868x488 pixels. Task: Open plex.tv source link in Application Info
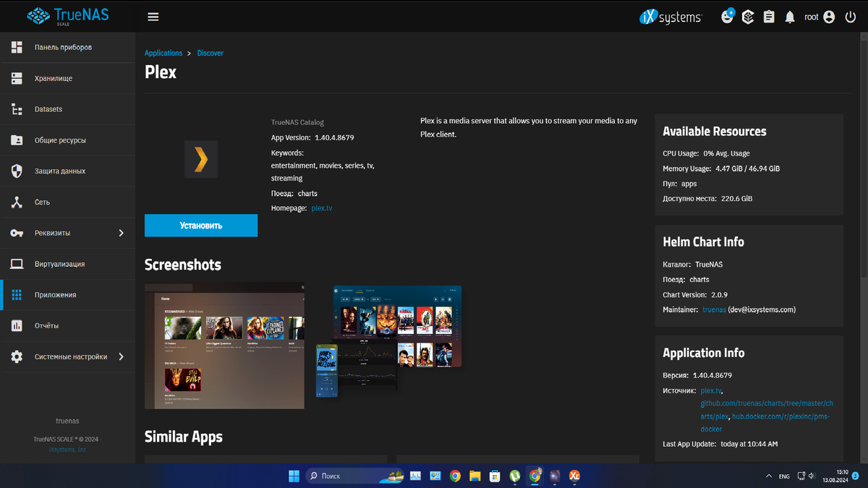pyautogui.click(x=711, y=390)
